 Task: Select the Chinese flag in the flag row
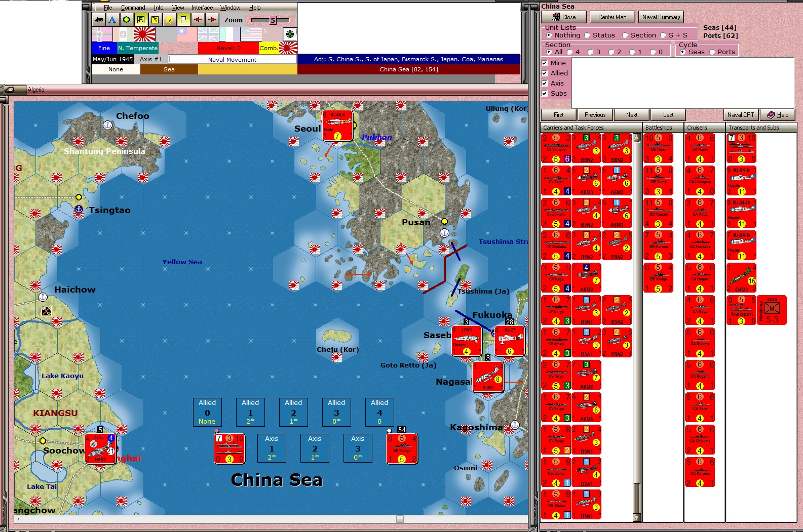[x=187, y=34]
